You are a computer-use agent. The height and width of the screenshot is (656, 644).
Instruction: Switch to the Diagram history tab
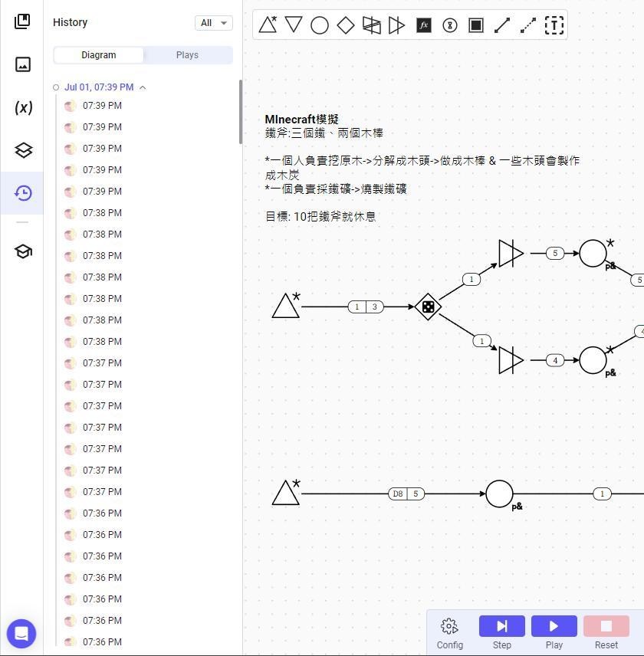click(99, 55)
